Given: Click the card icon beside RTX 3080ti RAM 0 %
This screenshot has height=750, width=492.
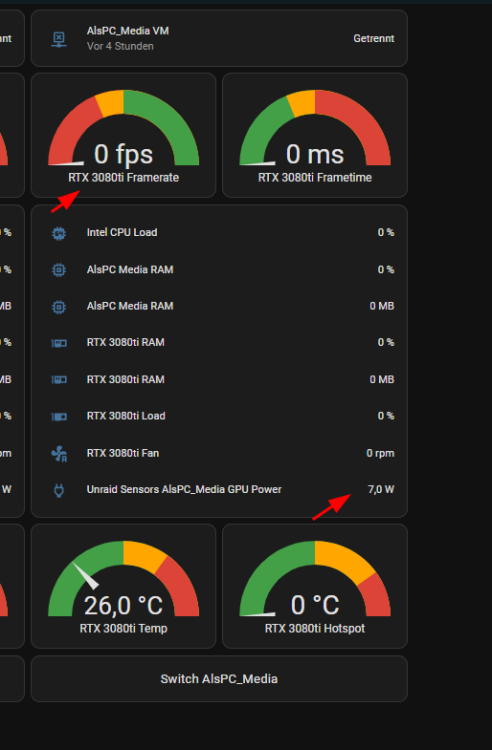Looking at the screenshot, I should [x=59, y=343].
